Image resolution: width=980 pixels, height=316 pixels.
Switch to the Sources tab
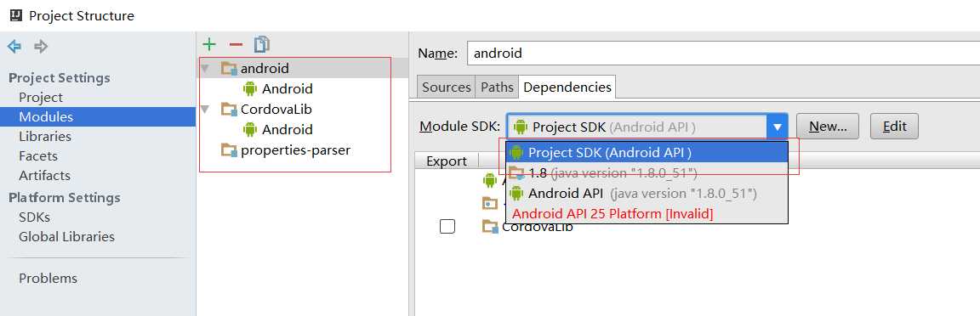pyautogui.click(x=447, y=87)
